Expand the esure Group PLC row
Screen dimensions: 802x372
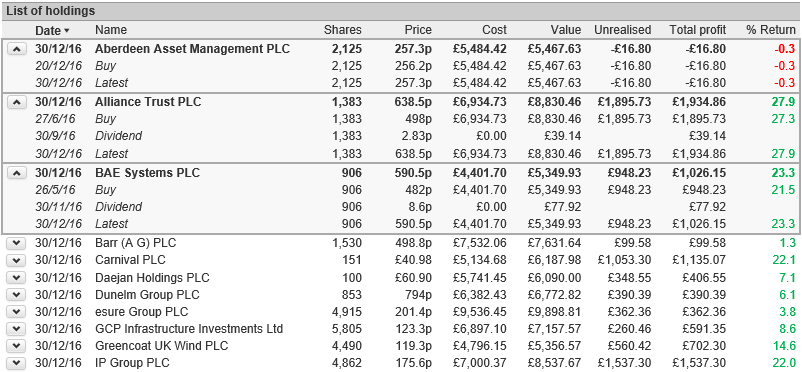(17, 312)
